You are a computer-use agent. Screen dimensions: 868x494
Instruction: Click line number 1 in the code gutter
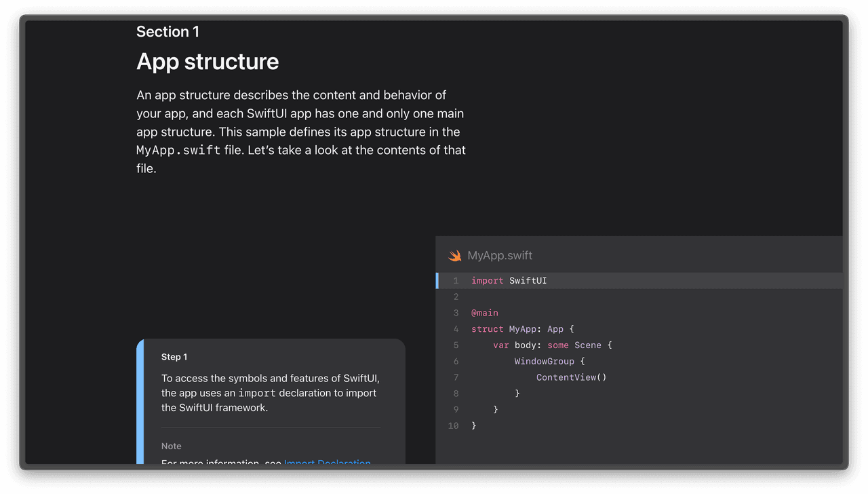click(456, 281)
